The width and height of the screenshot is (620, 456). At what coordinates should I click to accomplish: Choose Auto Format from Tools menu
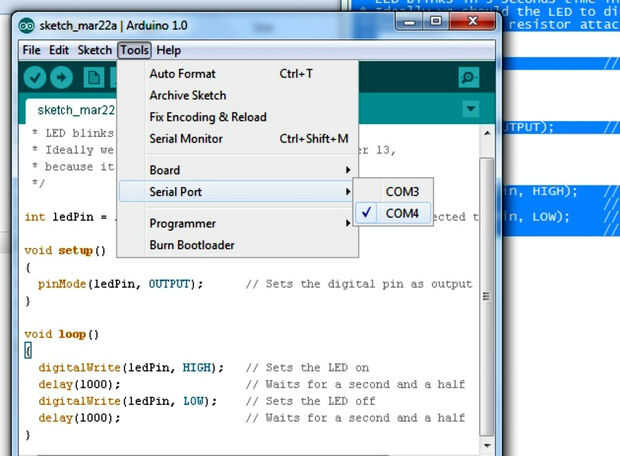(238, 74)
